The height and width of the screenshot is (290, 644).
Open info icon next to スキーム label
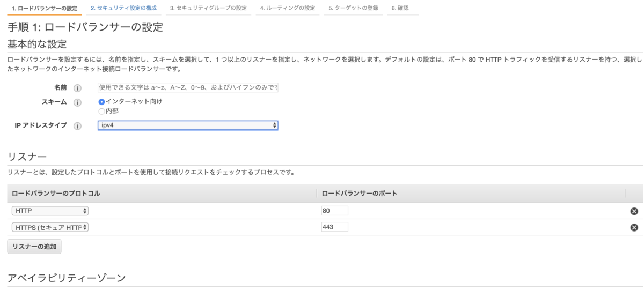77,102
